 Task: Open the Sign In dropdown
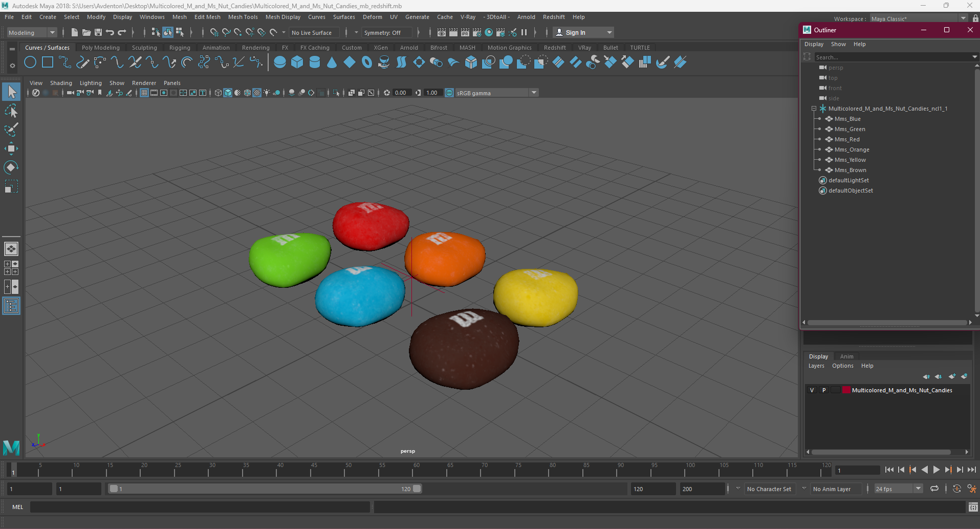(583, 32)
